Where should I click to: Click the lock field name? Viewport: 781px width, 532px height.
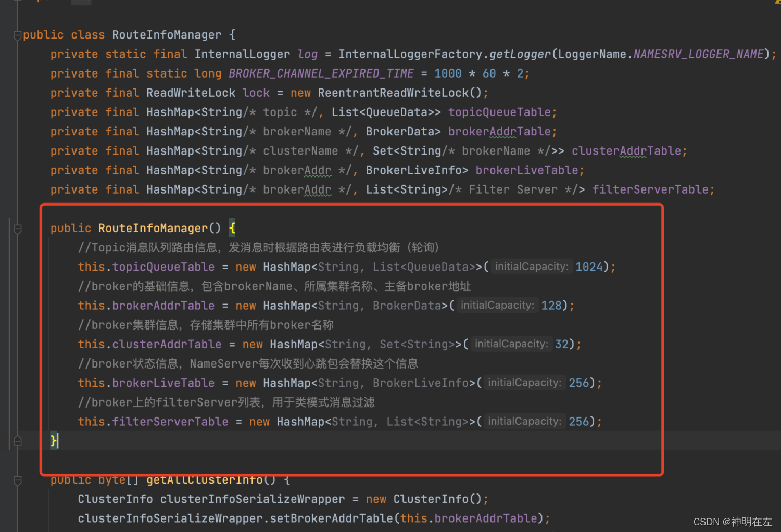(256, 93)
